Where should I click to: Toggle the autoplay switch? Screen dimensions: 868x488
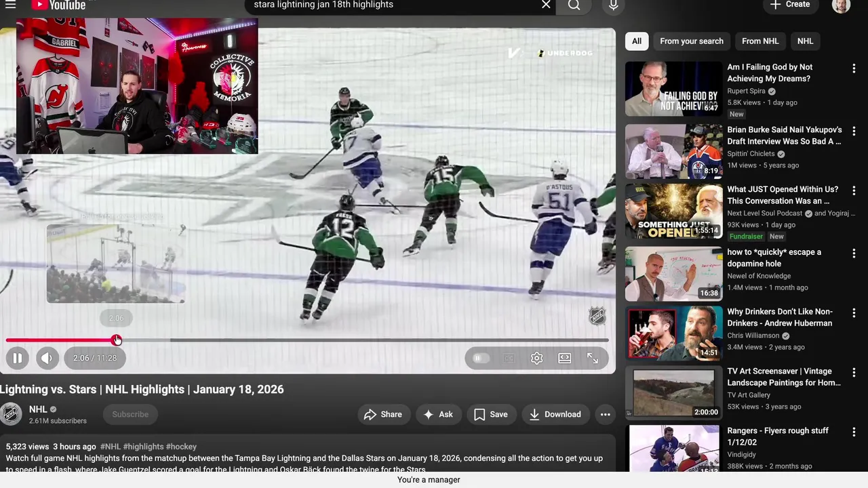point(481,358)
